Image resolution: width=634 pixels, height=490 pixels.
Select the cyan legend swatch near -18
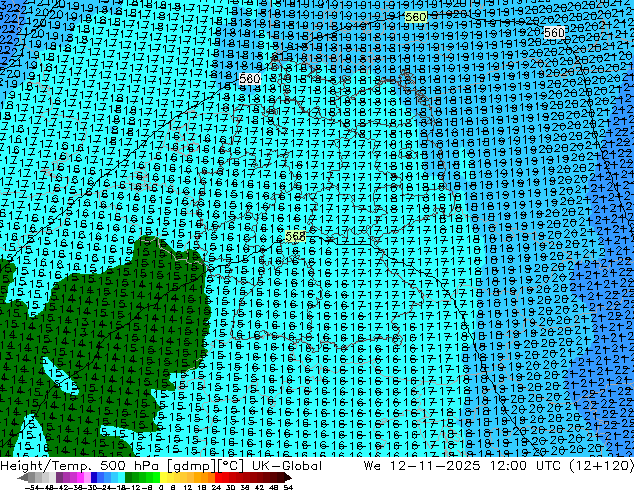click(x=121, y=478)
